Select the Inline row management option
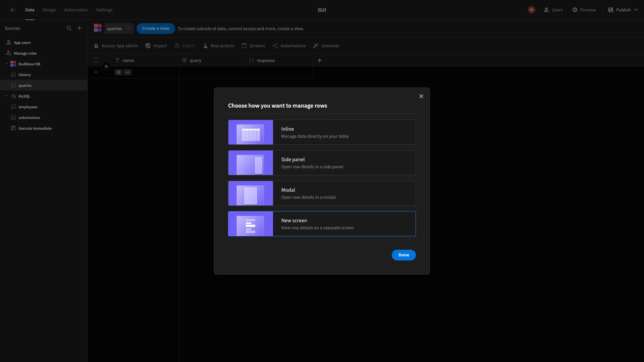This screenshot has height=362, width=644. (x=322, y=132)
